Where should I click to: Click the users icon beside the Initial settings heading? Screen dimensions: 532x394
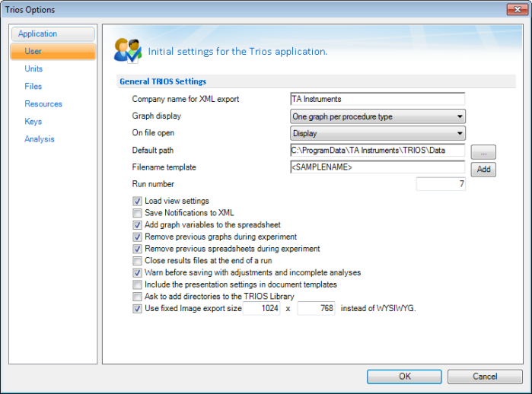click(x=128, y=51)
